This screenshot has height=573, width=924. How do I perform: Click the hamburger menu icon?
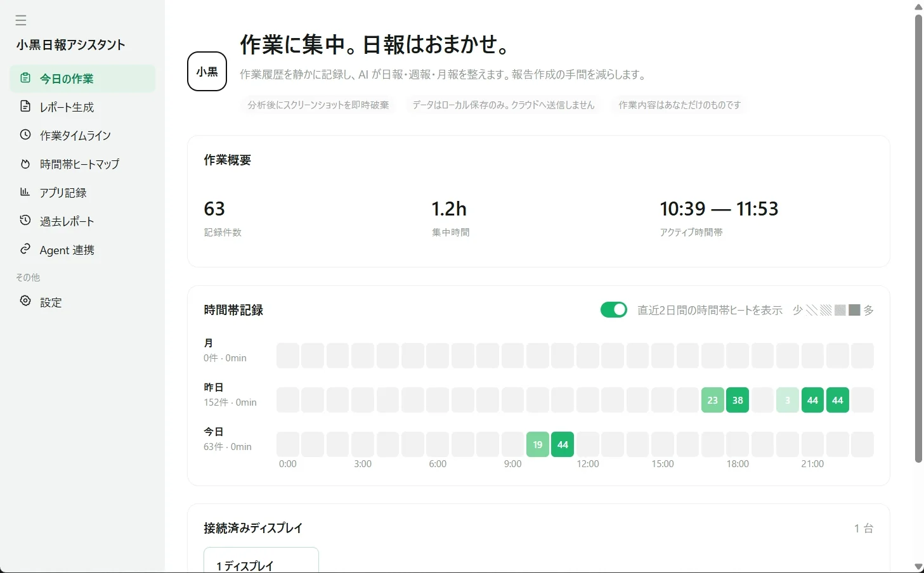pos(21,20)
